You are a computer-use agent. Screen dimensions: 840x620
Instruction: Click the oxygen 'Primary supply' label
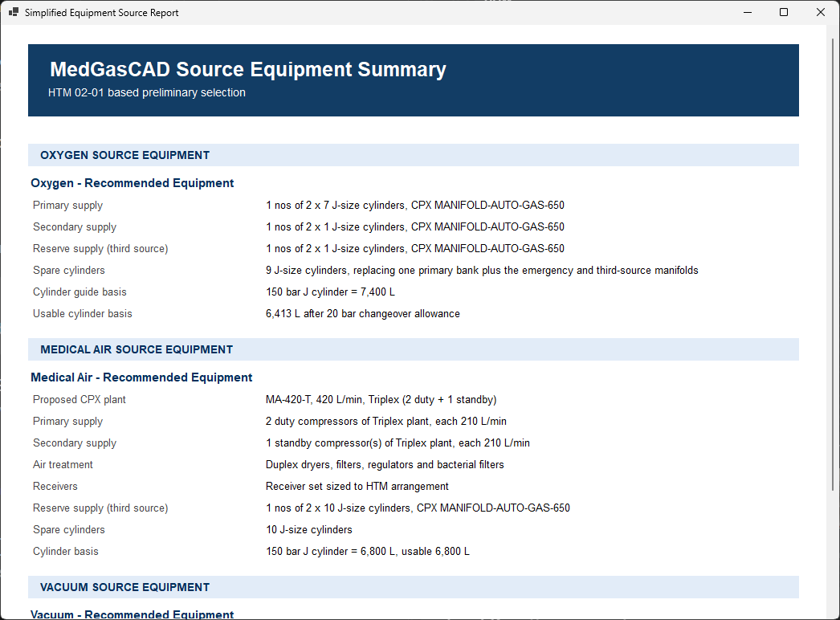67,206
